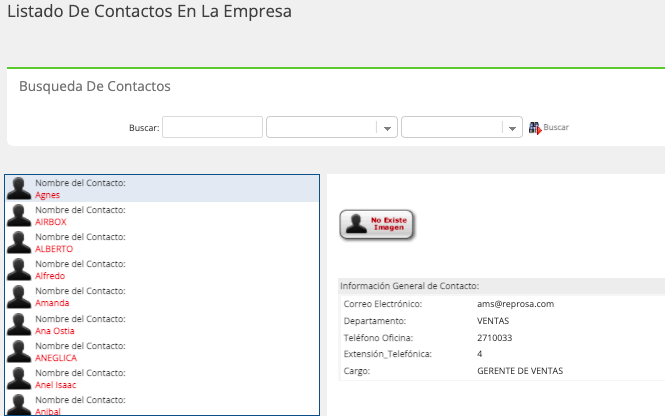The height and width of the screenshot is (416, 665).
Task: Click email ams@reprosa.com
Action: [x=515, y=304]
